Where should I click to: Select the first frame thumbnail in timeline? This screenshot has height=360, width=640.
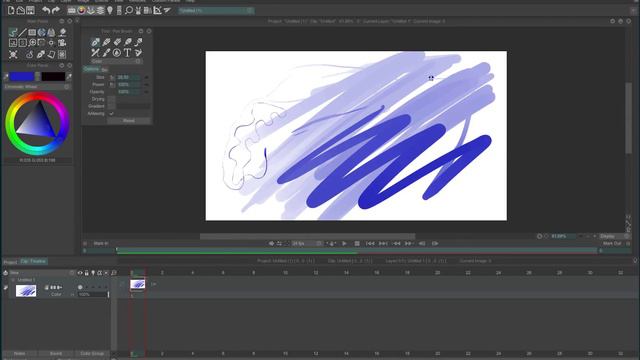point(138,284)
